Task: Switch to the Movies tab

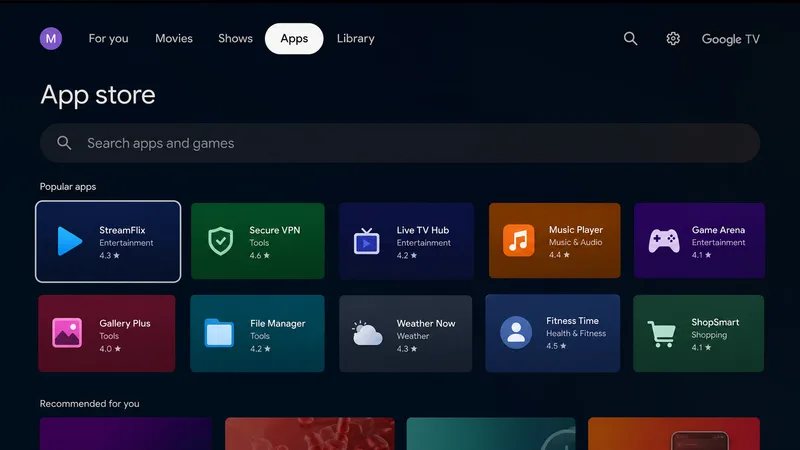Action: pos(174,39)
